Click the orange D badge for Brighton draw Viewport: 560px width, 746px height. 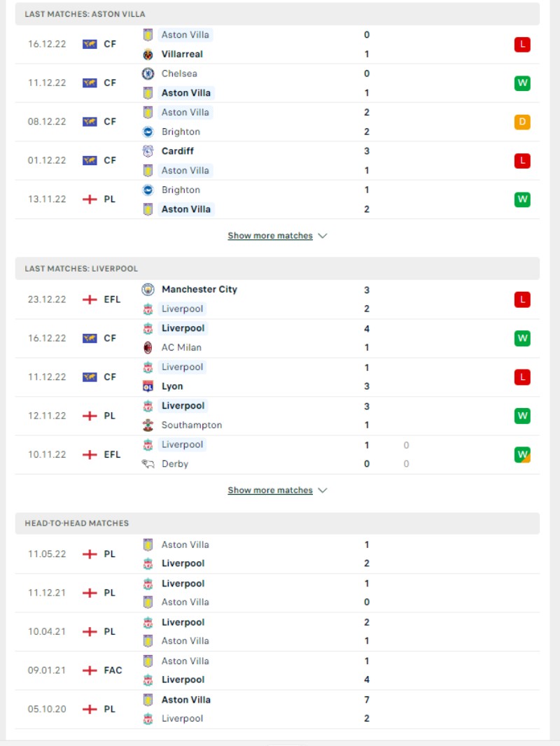click(522, 122)
